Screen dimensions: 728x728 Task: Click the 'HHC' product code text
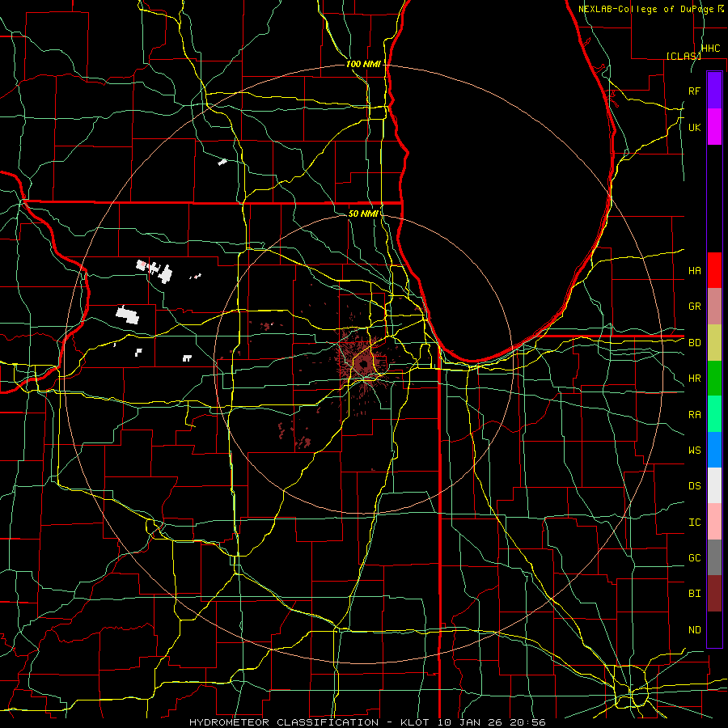click(x=710, y=49)
